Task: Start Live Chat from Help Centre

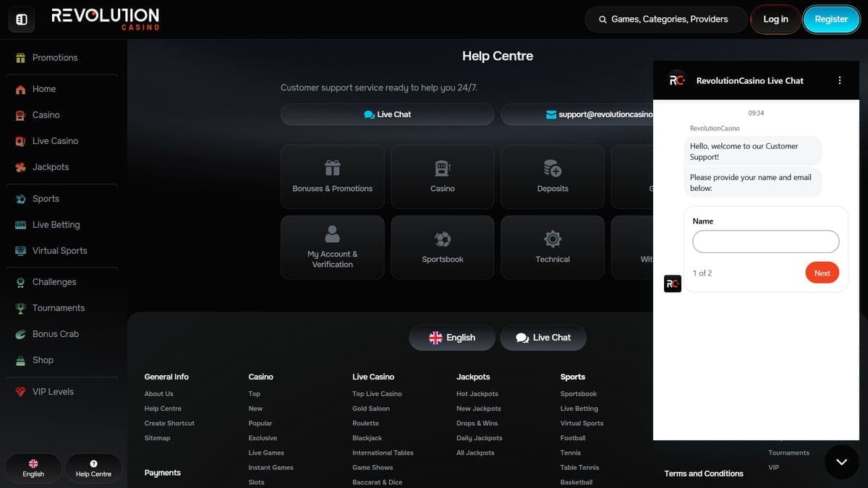Action: click(x=388, y=114)
